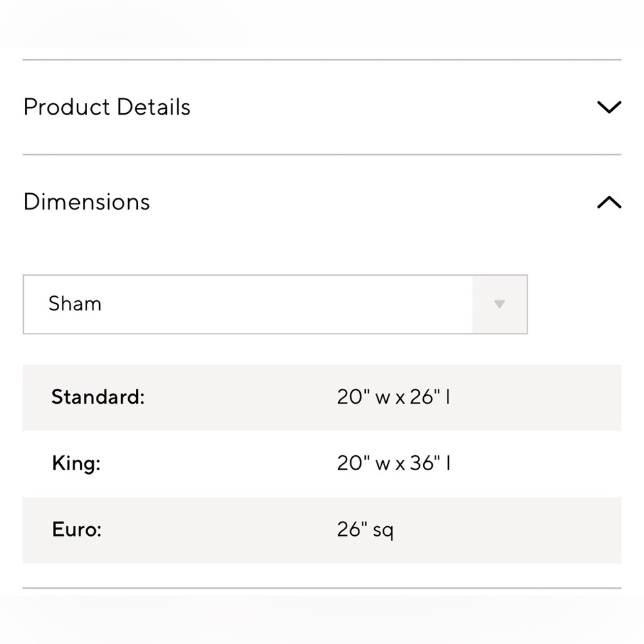Open the Sham dropdown arrow
Image resolution: width=644 pixels, height=644 pixels.
point(500,305)
